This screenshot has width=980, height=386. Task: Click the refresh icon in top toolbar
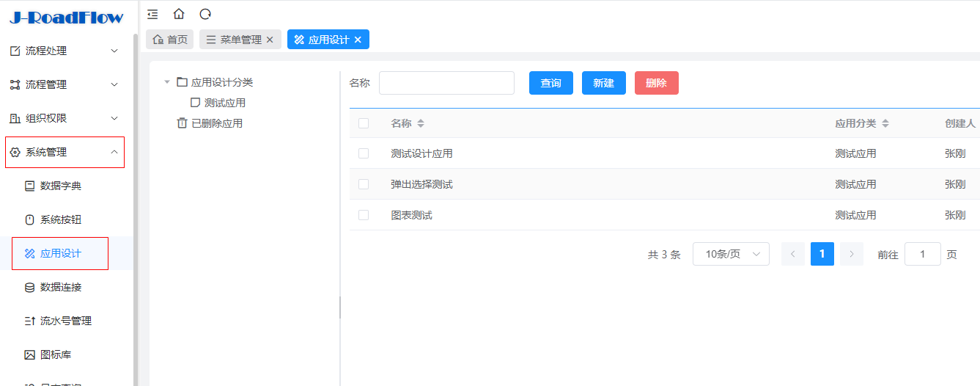point(205,14)
